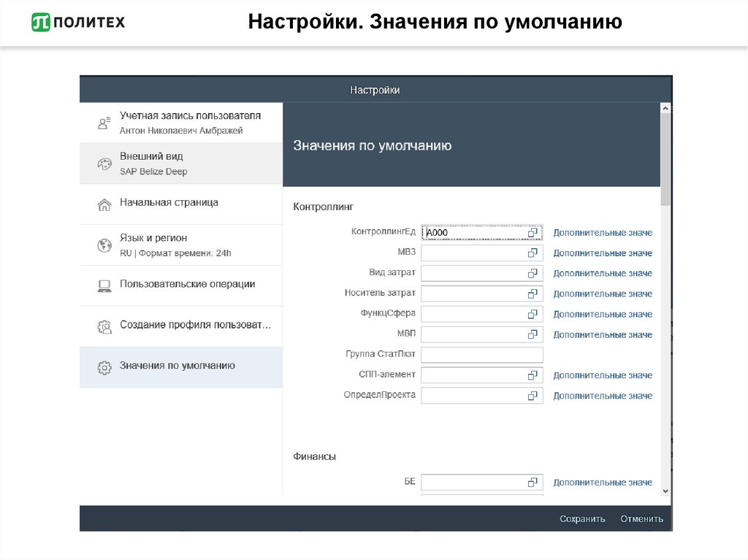Click the profile creation icon in sidebar
748x560 pixels.
click(x=104, y=326)
